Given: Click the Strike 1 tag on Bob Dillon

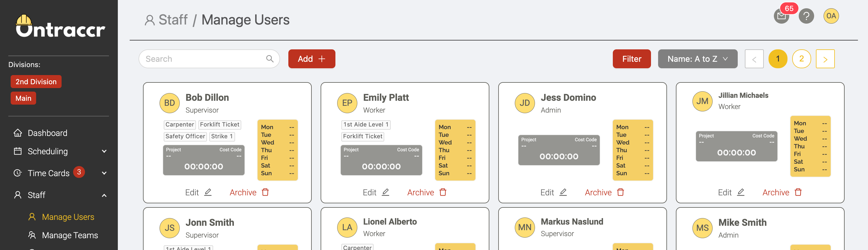Looking at the screenshot, I should [x=222, y=136].
